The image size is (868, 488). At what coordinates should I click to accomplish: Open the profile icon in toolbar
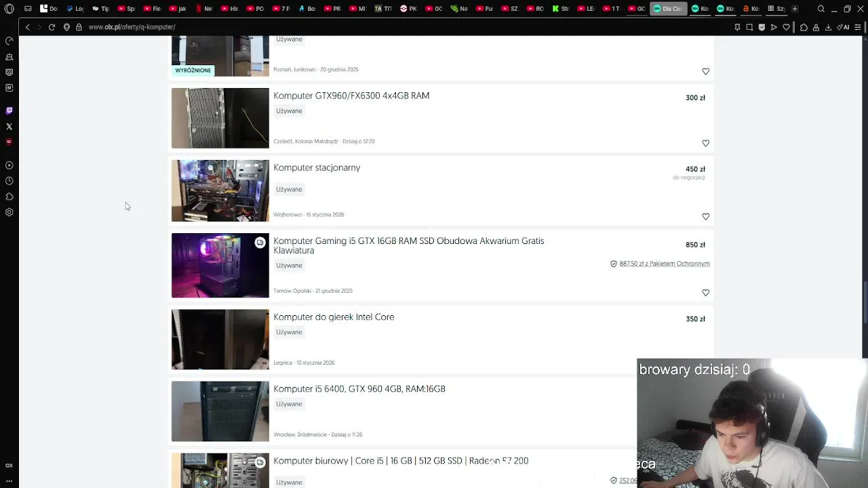816,27
